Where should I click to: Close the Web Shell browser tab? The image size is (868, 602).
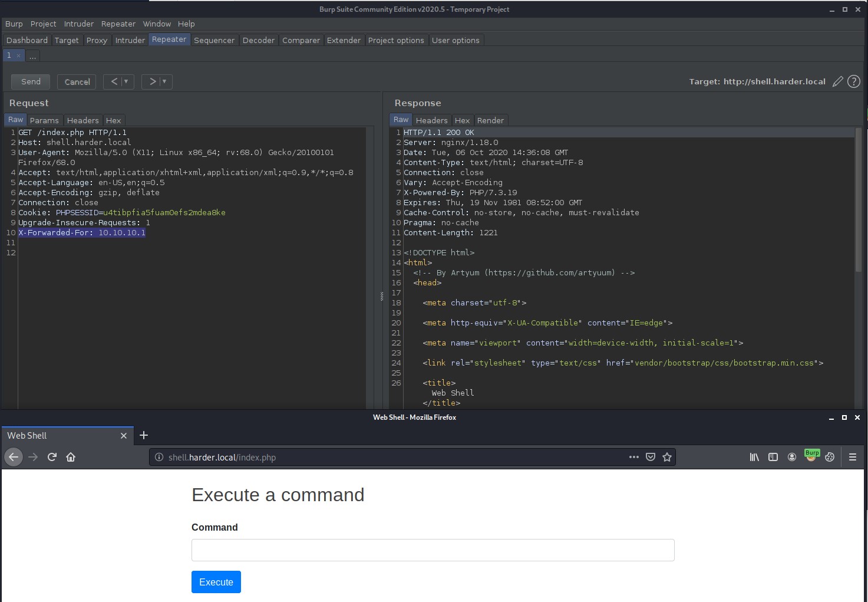(123, 436)
